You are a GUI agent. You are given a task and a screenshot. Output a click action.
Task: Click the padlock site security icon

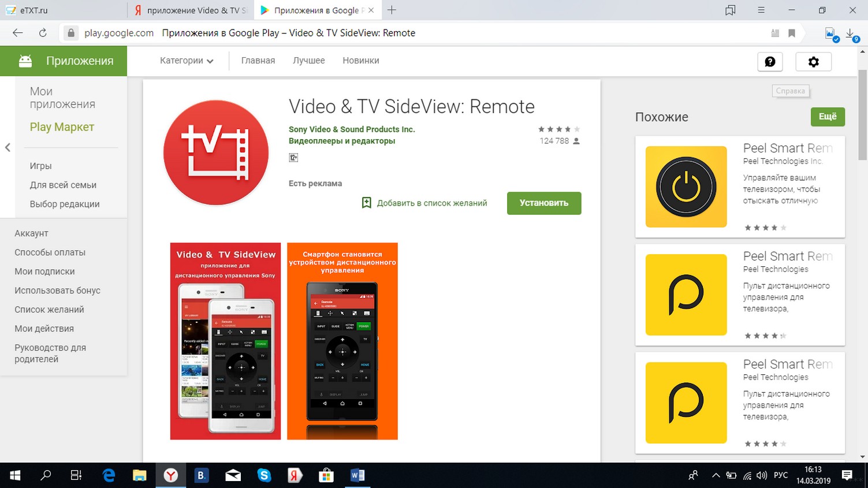pyautogui.click(x=71, y=33)
